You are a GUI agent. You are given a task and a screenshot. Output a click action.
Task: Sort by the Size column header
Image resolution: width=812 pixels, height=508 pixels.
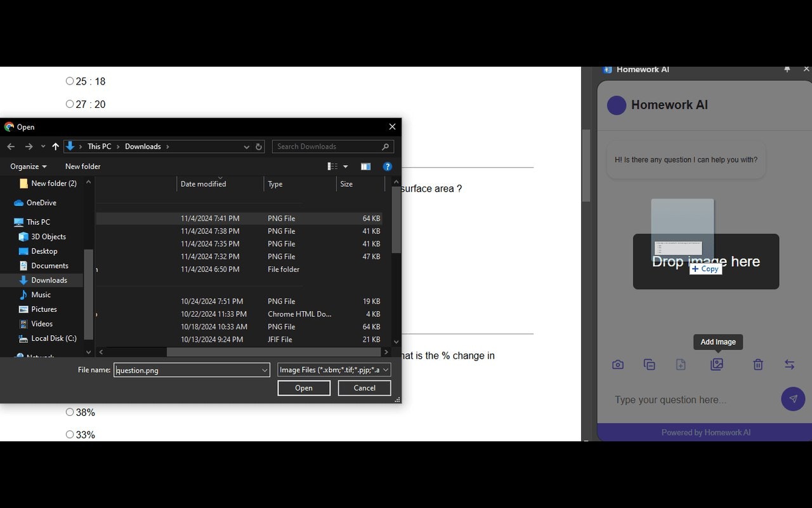(360, 184)
